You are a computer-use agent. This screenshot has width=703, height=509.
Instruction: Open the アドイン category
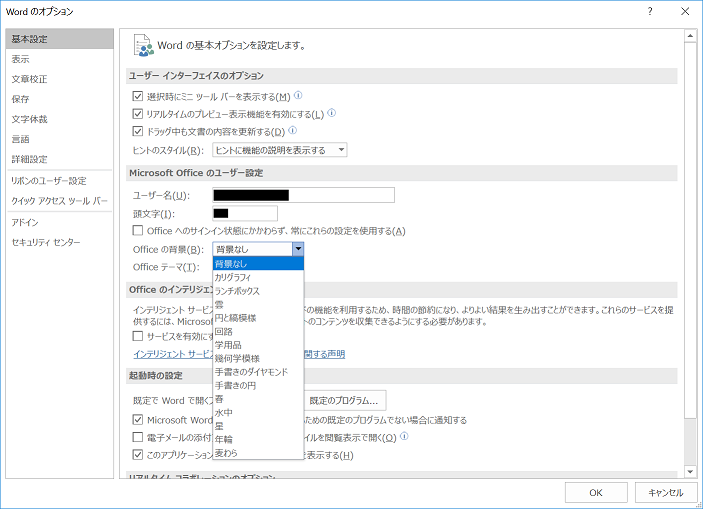click(60, 222)
